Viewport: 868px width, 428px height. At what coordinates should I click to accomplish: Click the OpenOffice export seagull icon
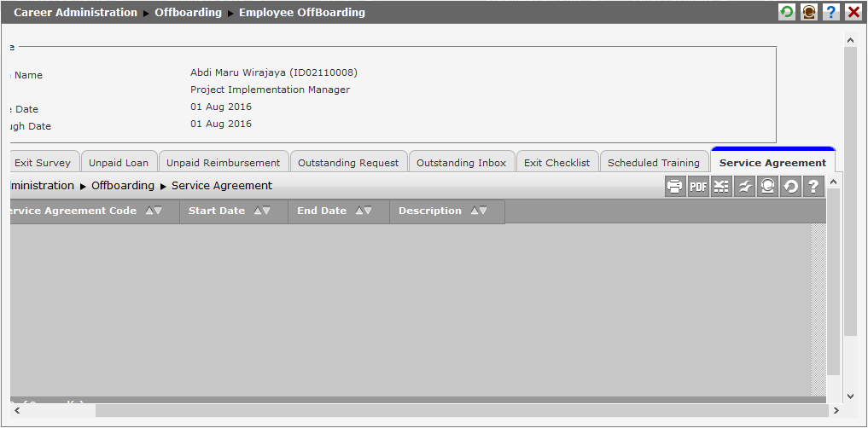(744, 187)
